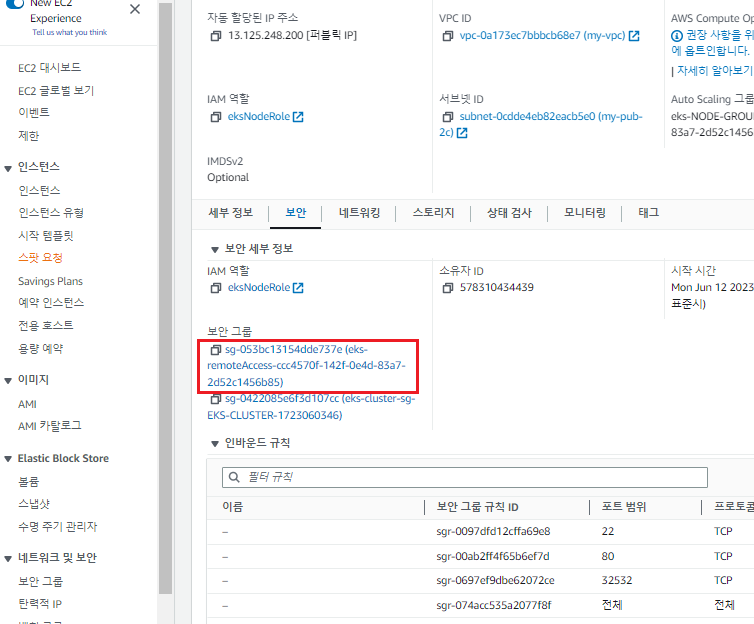Open 예약 인스턴스 in sidebar
754x624 pixels.
click(x=51, y=302)
